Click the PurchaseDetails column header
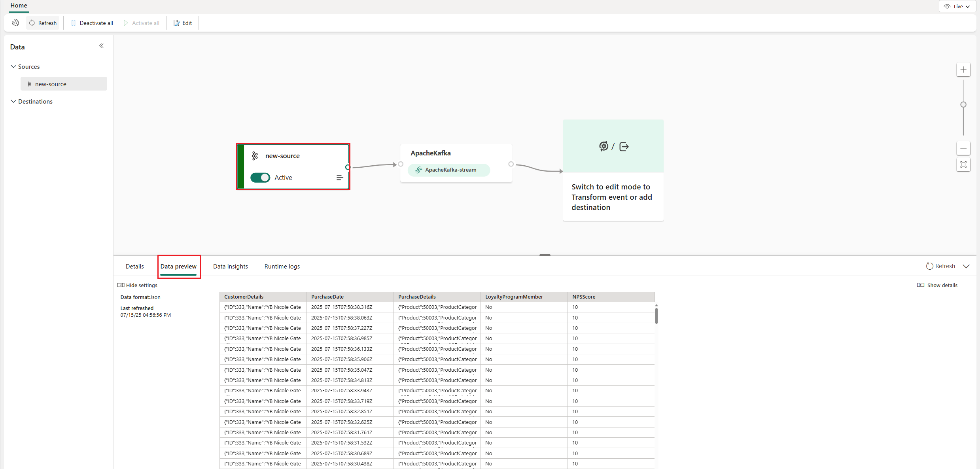The width and height of the screenshot is (980, 469). [x=437, y=297]
